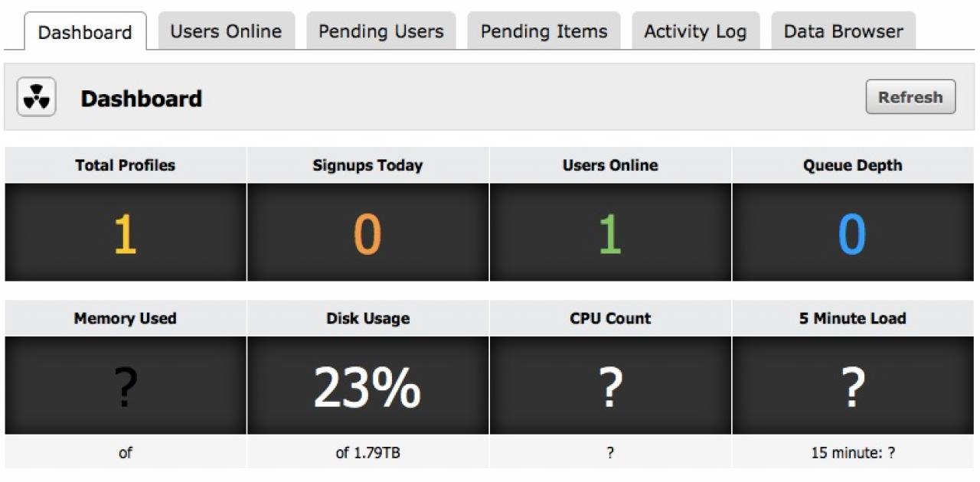Click the 15 minute load text

pos(852,453)
